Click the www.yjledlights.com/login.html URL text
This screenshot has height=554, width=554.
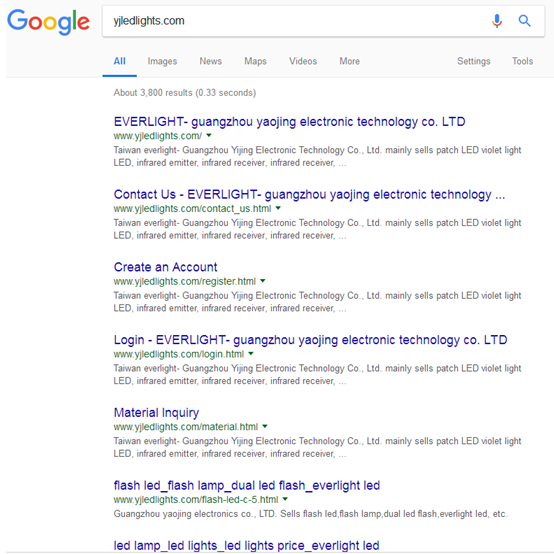(x=179, y=354)
